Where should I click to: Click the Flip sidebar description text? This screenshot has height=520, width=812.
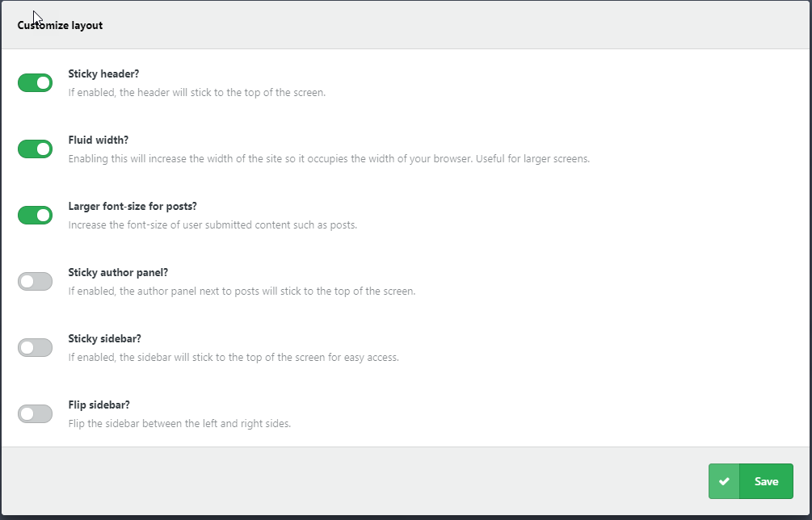pyautogui.click(x=179, y=423)
